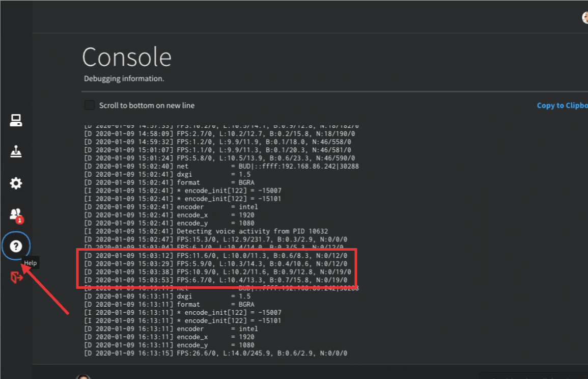Image resolution: width=588 pixels, height=379 pixels.
Task: Open the user avatar in the top-right corner
Action: (x=585, y=18)
